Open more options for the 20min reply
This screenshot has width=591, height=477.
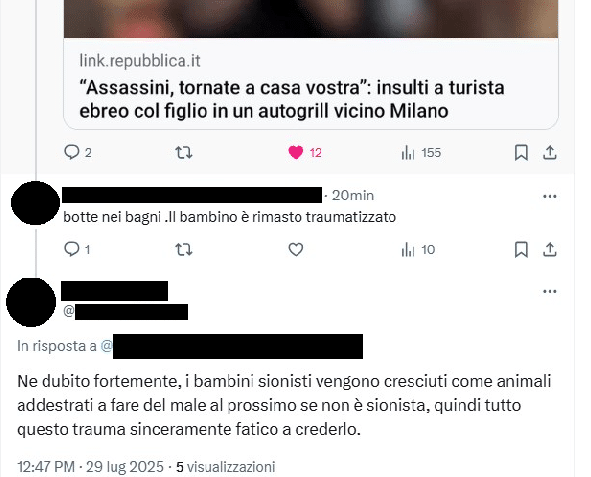click(x=550, y=196)
